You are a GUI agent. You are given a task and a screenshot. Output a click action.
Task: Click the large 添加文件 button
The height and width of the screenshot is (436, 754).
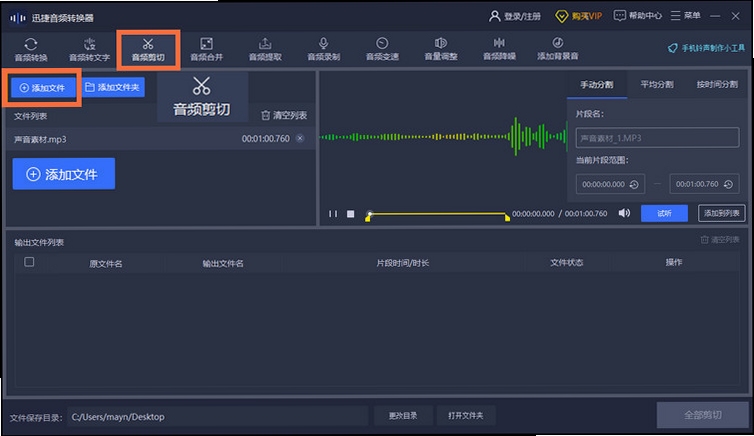(64, 174)
